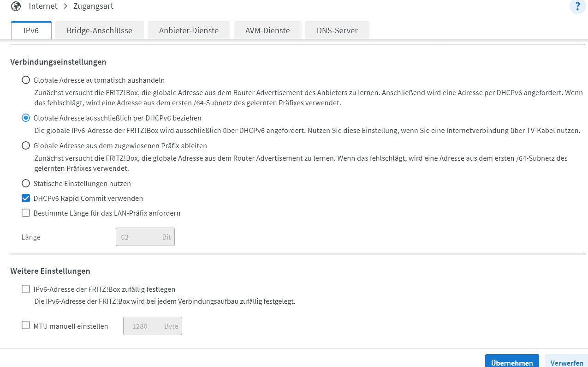This screenshot has width=588, height=367.
Task: Select Globale Adresse aus zugewiesenem Präfix ableiten
Action: (26, 145)
